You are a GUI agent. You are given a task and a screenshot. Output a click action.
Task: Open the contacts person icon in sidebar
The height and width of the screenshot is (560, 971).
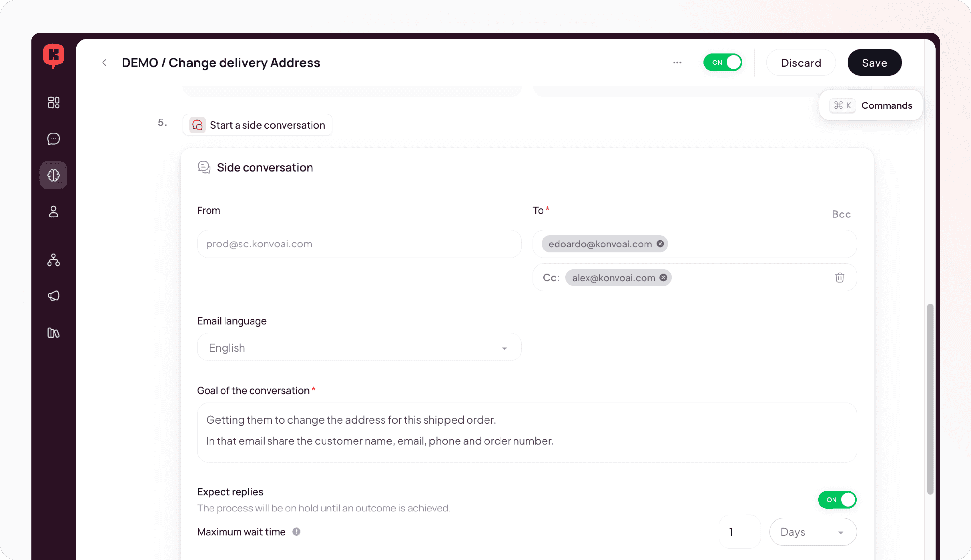click(53, 212)
